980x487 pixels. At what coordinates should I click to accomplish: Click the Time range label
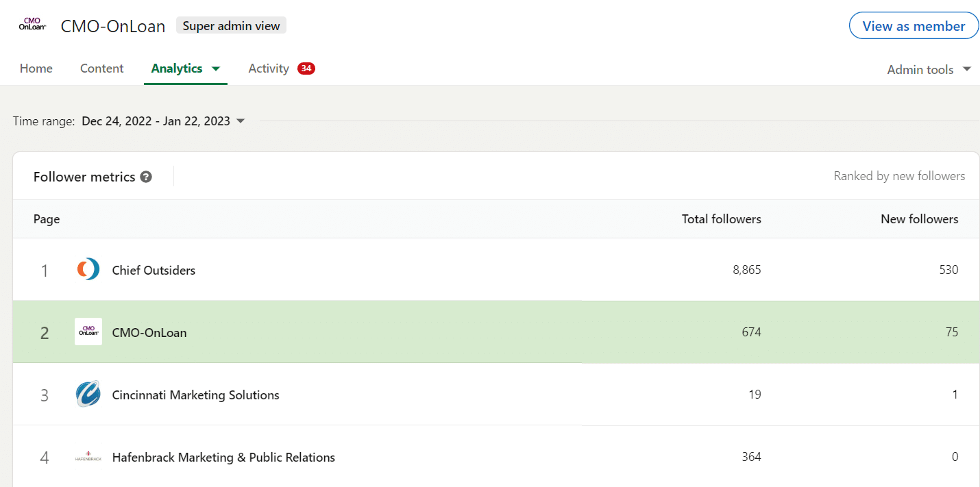click(x=44, y=121)
